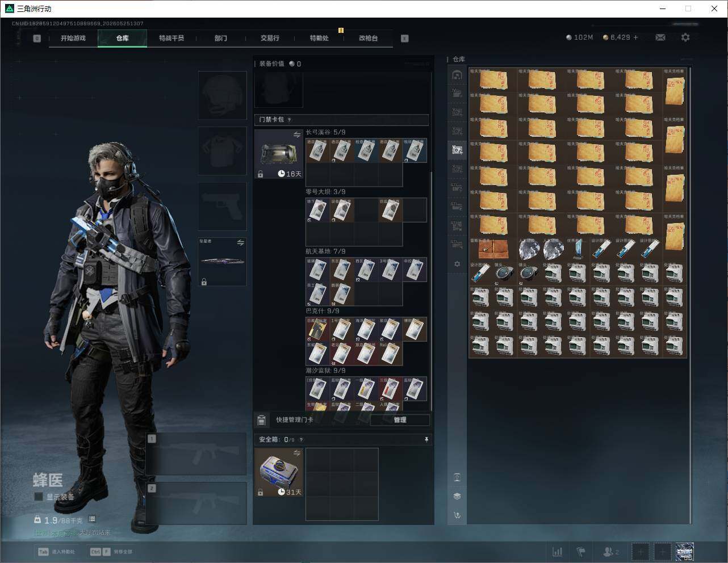The width and height of the screenshot is (728, 563).
Task: Click the empty helmet equipment slot
Action: click(223, 95)
